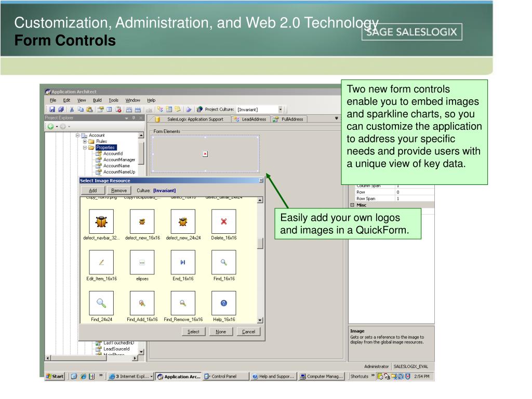
Task: Click the AccountId property icon
Action: point(99,153)
